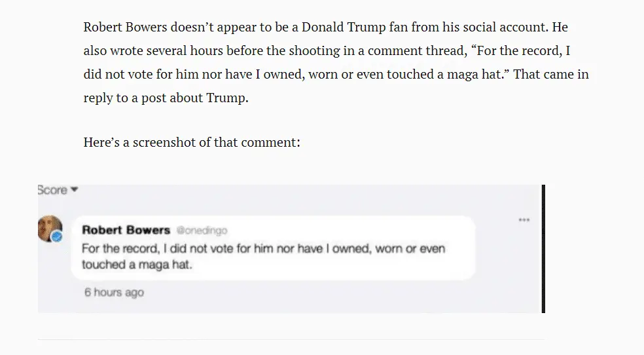
Task: Open the Score sort dropdown arrow
Action: click(x=74, y=190)
